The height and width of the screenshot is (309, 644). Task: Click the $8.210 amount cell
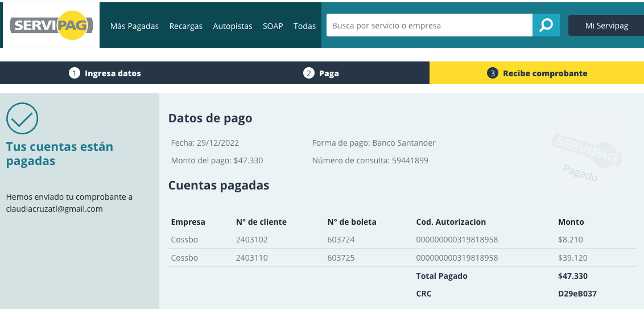point(571,240)
